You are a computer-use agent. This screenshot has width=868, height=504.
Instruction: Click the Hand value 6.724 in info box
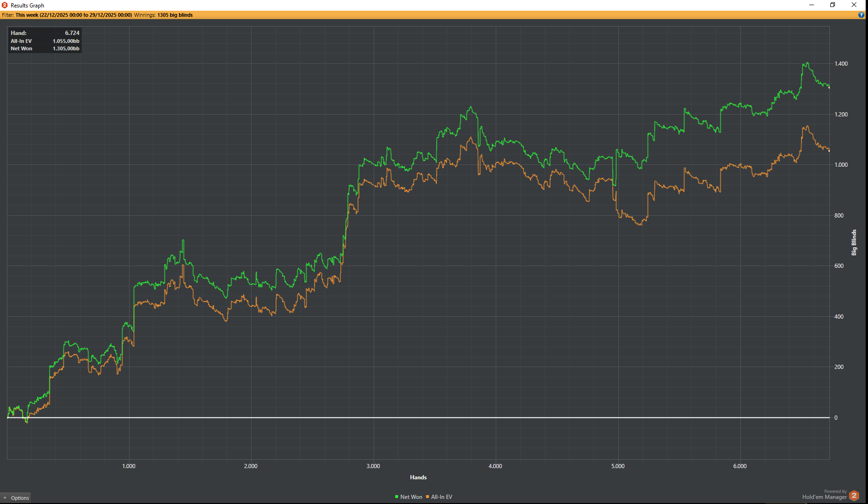pyautogui.click(x=72, y=33)
